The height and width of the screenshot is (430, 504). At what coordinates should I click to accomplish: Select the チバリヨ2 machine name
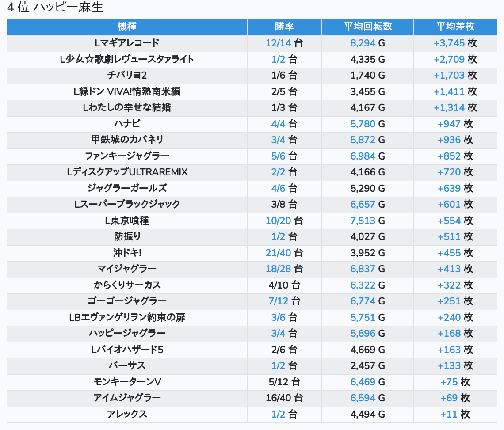[127, 75]
